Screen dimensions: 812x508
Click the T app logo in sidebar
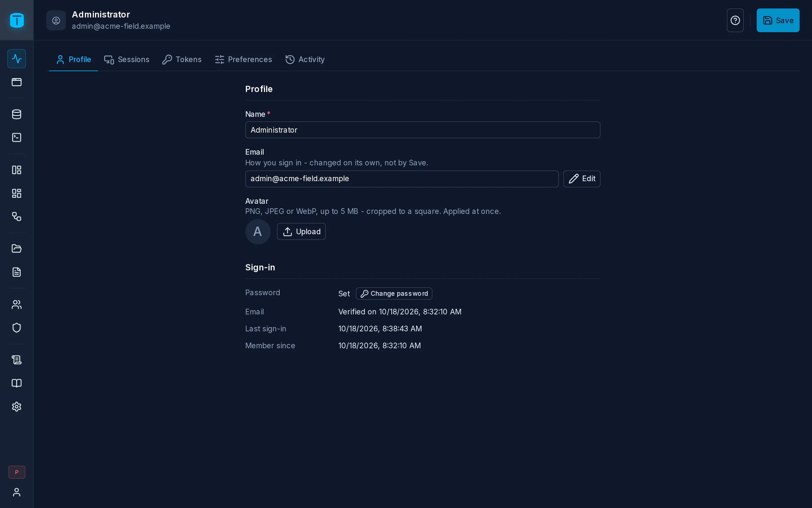(x=17, y=20)
